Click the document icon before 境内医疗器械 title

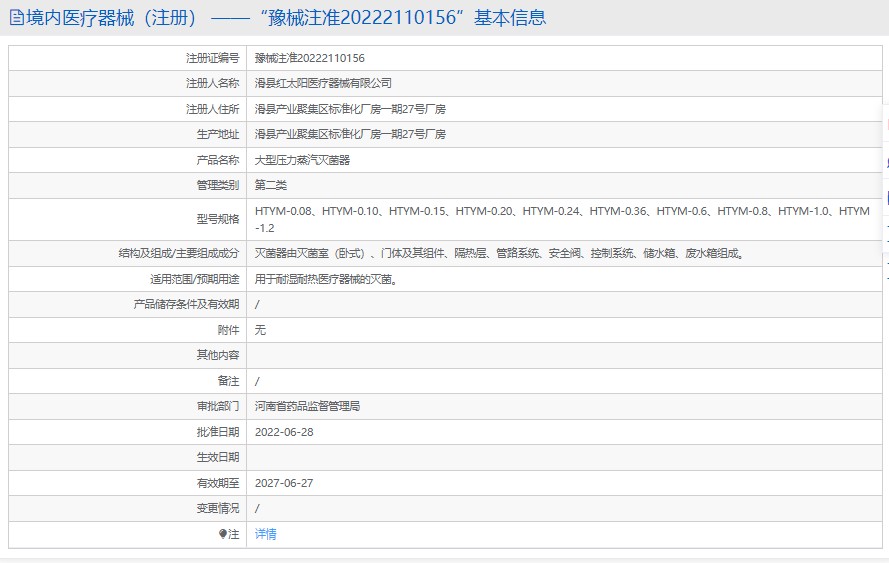(x=17, y=18)
